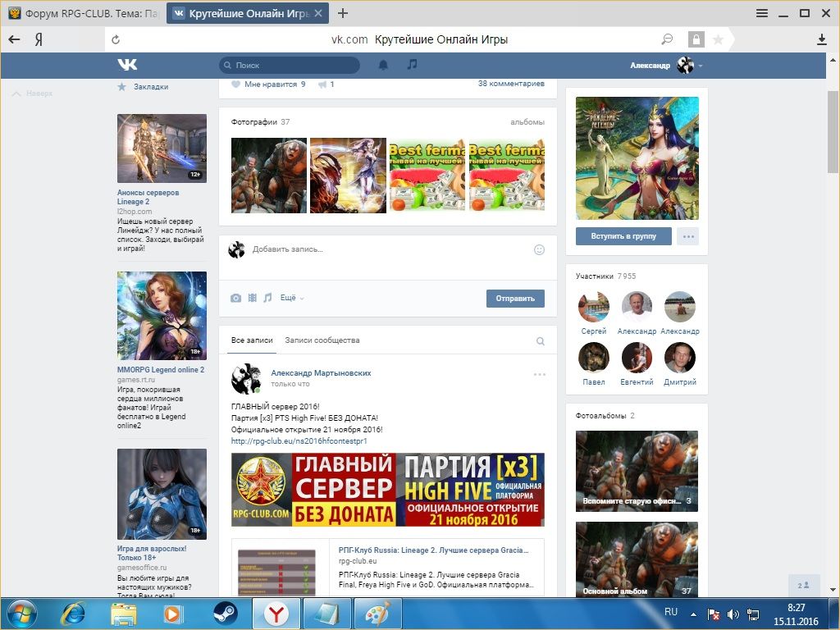
Task: Click the Закладки star icon
Action: tap(122, 86)
